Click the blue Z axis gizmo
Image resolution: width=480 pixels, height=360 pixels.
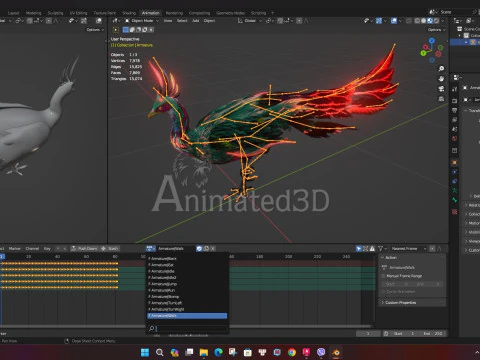(432, 41)
